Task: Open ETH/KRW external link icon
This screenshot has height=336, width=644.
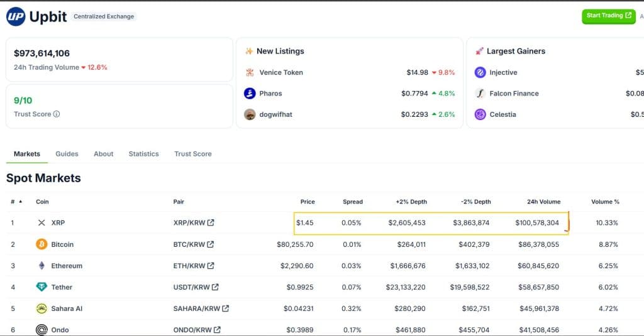Action: tap(211, 266)
